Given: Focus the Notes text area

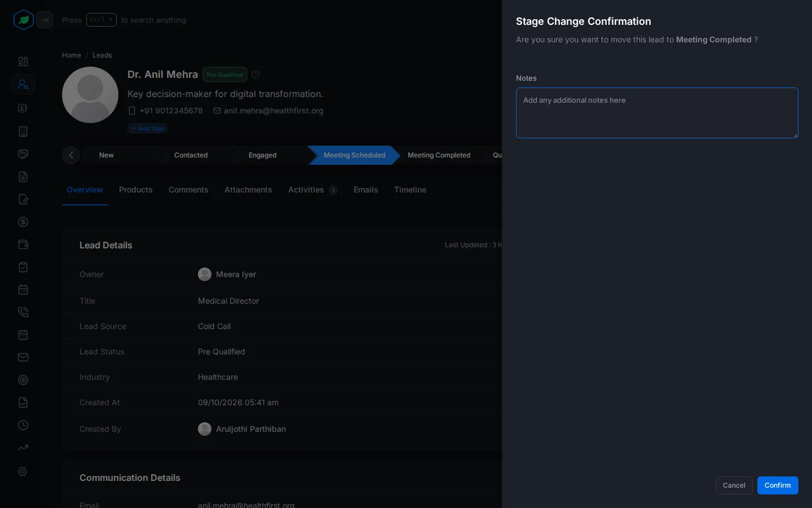Looking at the screenshot, I should (657, 113).
